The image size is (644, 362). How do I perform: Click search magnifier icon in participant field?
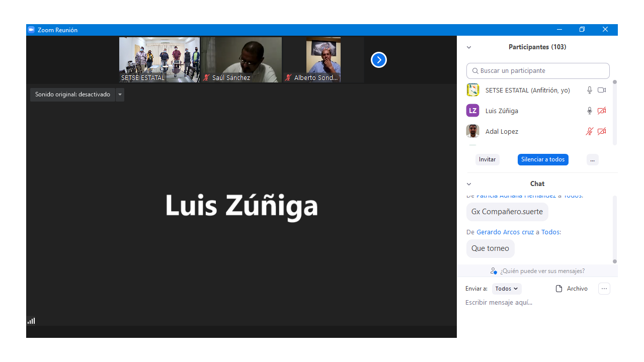click(474, 71)
